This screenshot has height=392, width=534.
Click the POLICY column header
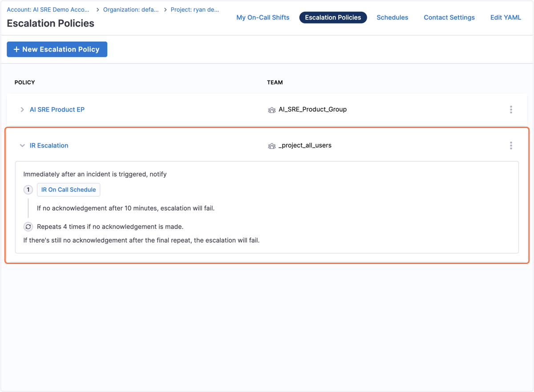[24, 82]
